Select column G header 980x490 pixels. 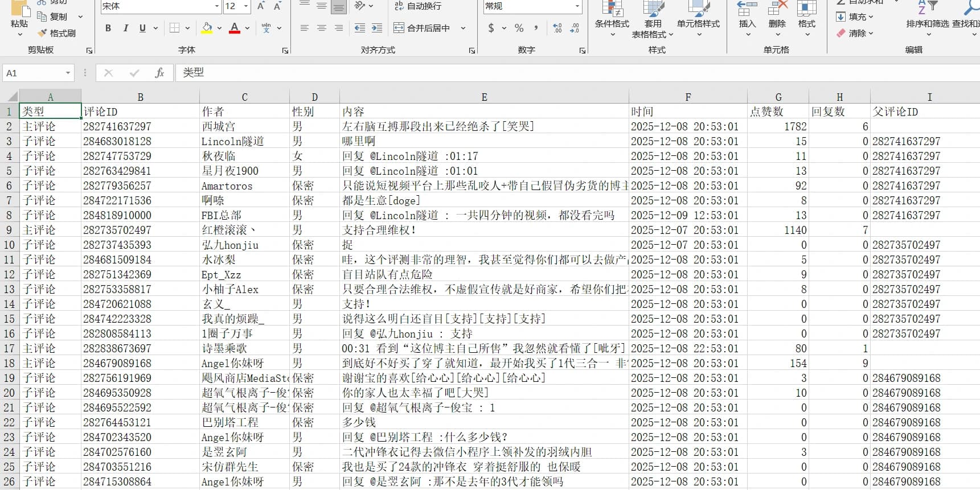[778, 97]
